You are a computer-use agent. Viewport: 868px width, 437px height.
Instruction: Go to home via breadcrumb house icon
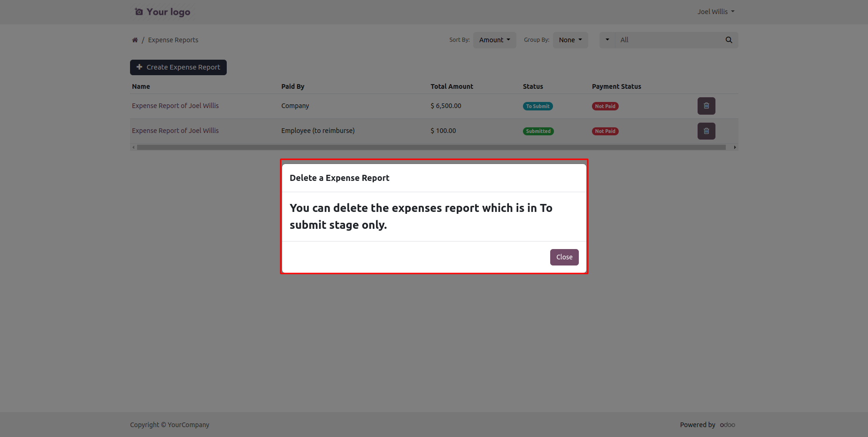(x=135, y=40)
